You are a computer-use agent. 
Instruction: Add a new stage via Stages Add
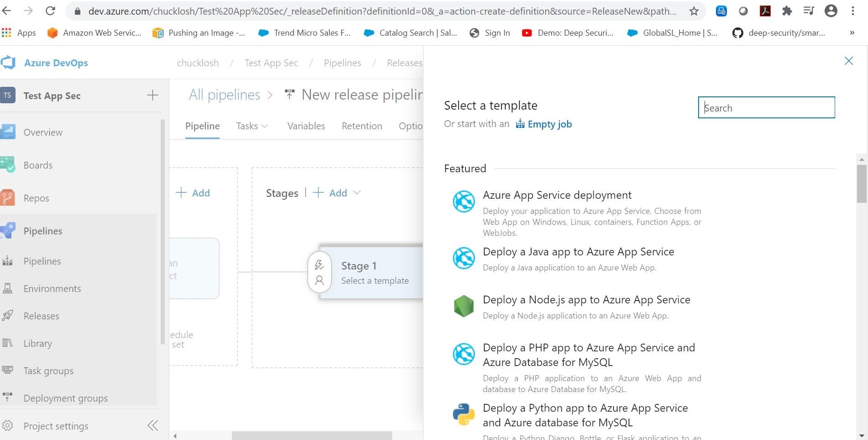tap(330, 193)
